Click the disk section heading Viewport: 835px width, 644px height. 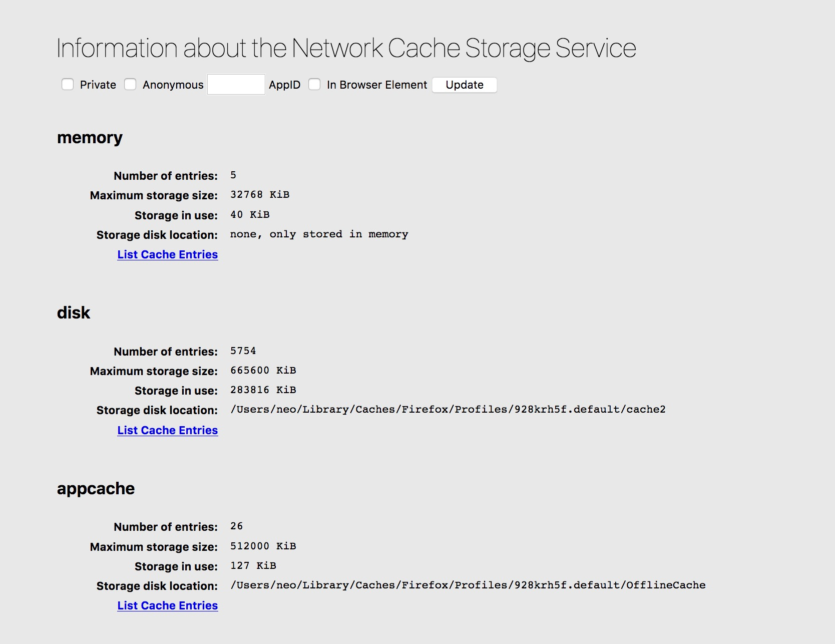(x=74, y=312)
